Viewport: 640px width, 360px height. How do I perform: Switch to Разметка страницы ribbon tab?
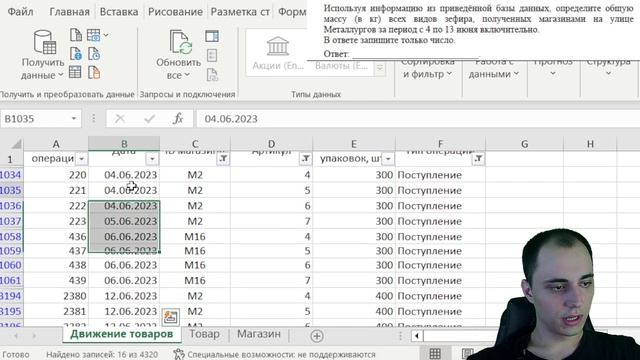pos(240,12)
